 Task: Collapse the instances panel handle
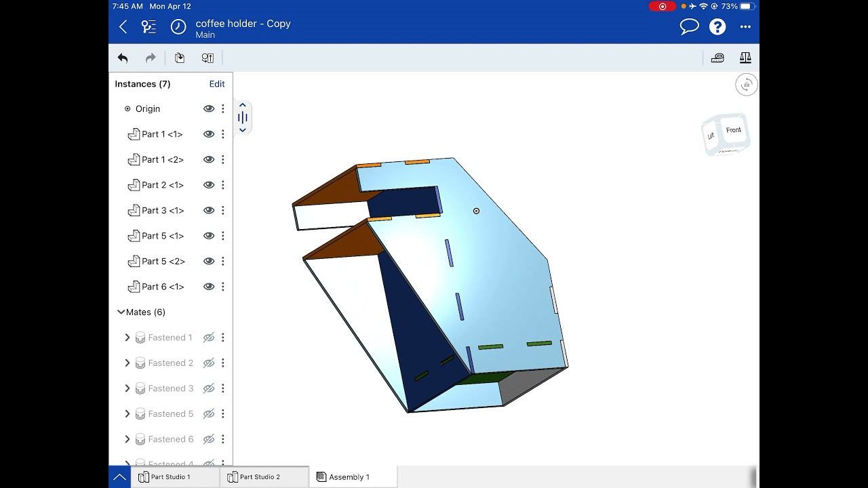pyautogui.click(x=242, y=117)
